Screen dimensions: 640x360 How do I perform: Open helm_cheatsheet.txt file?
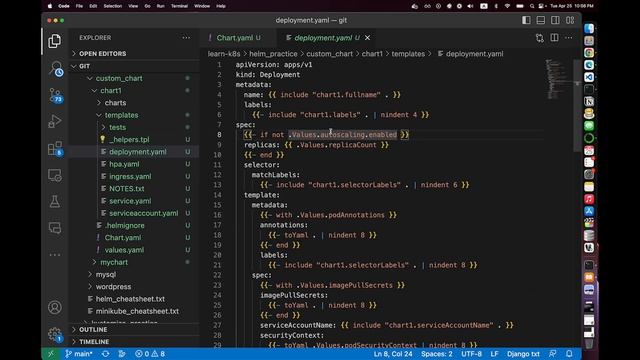coord(130,298)
